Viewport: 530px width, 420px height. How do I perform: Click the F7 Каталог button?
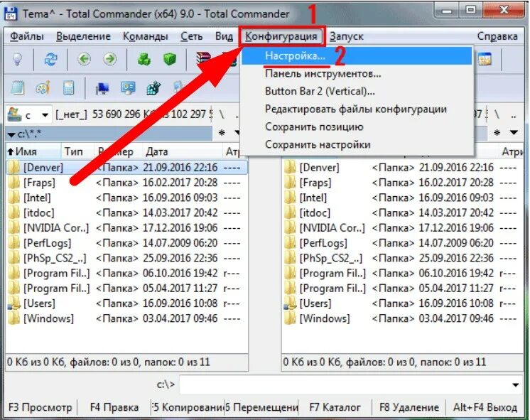(x=335, y=407)
